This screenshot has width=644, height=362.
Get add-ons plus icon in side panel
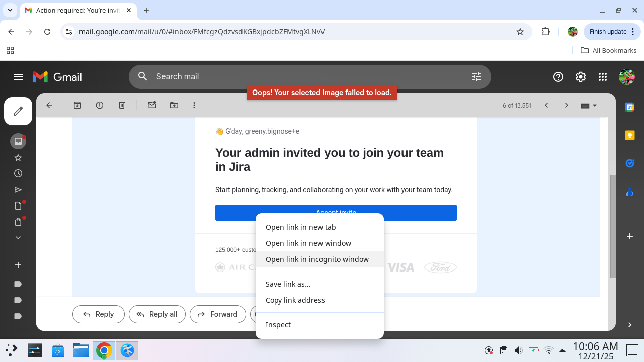tap(630, 236)
